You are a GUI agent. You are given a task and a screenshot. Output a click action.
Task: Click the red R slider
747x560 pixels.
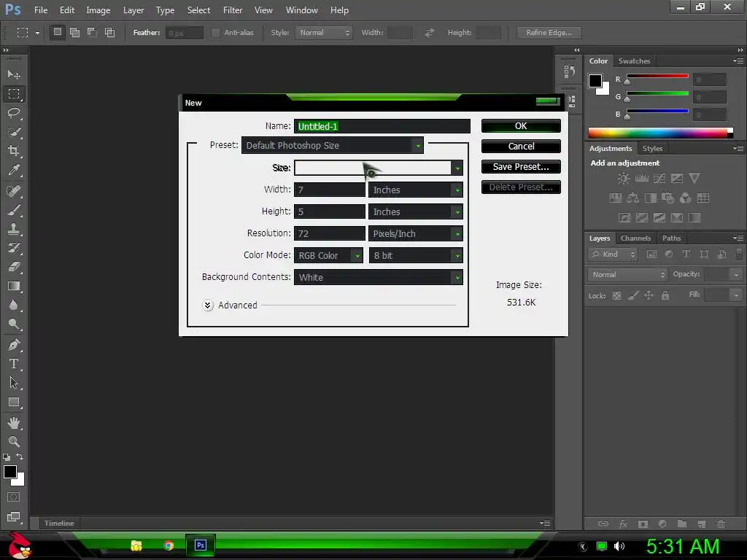tap(657, 77)
